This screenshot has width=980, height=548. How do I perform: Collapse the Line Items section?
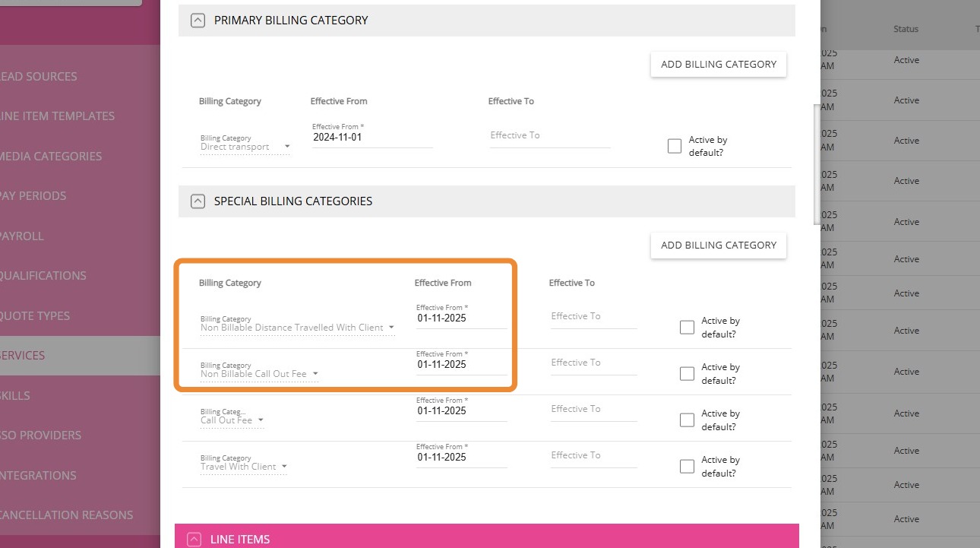click(x=194, y=540)
